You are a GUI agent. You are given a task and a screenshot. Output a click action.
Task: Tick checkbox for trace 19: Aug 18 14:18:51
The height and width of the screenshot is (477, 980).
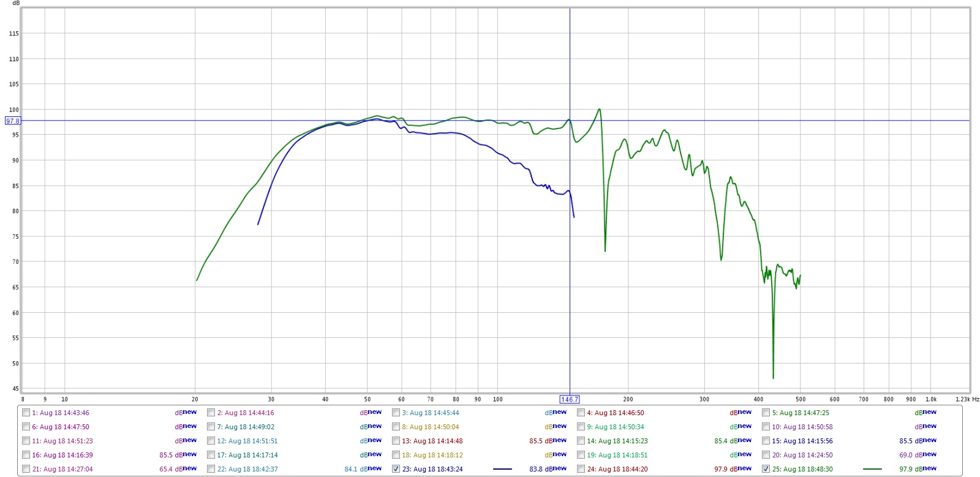[581, 454]
